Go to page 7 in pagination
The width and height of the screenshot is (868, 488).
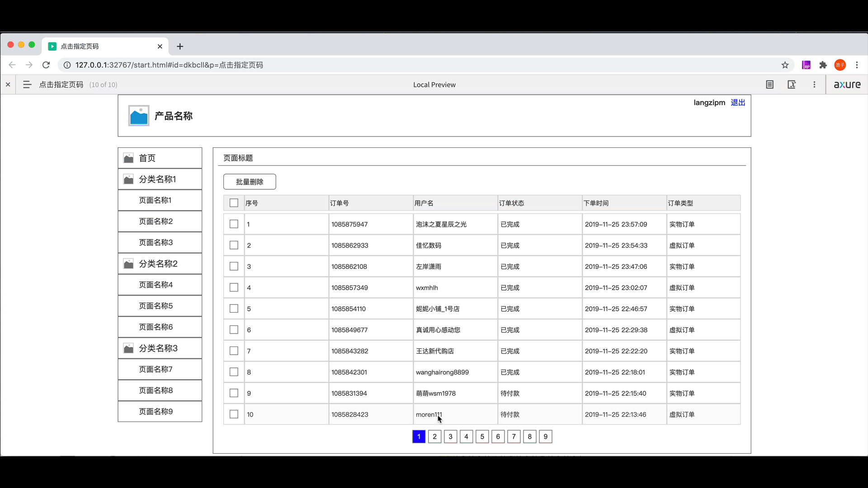pyautogui.click(x=514, y=436)
